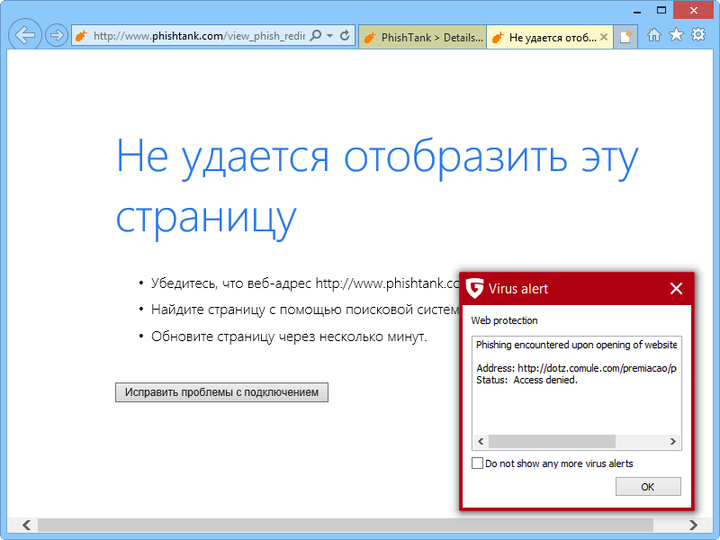The image size is (720, 540).
Task: Open the Home page icon
Action: pos(654,35)
